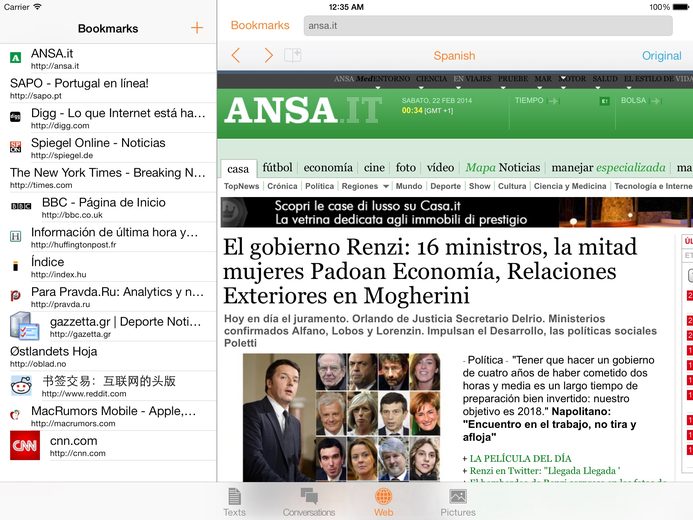Open the Cultura submenu link
Image resolution: width=693 pixels, height=520 pixels.
click(512, 186)
